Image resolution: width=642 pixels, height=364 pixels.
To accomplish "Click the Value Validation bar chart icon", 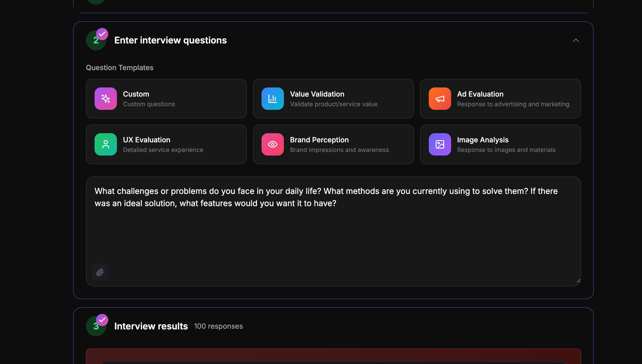I will tap(272, 99).
